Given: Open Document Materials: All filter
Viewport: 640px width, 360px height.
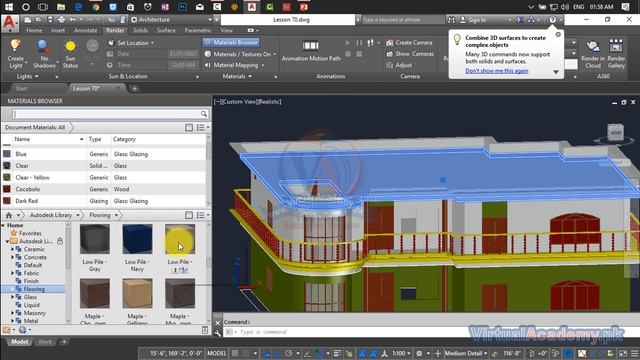Looking at the screenshot, I should coord(35,127).
